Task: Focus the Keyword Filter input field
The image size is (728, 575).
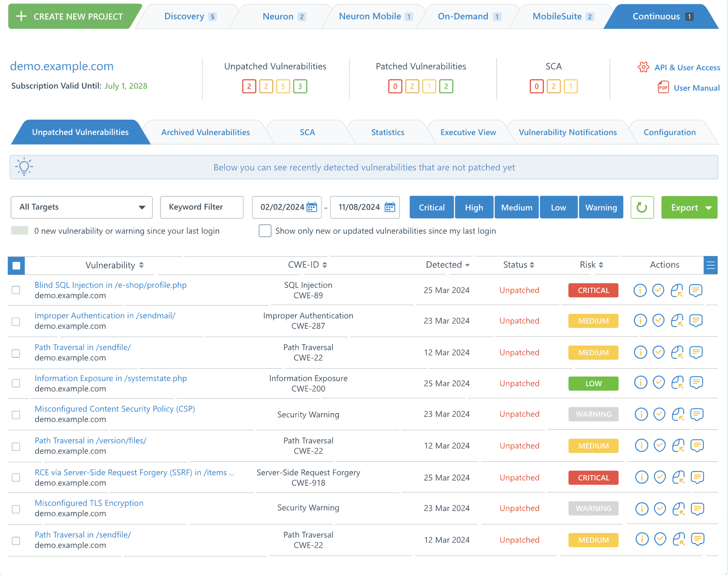Action: (x=202, y=207)
